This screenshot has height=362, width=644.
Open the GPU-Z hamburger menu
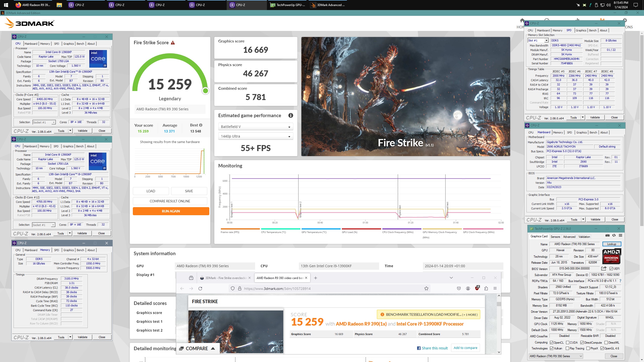click(x=621, y=235)
